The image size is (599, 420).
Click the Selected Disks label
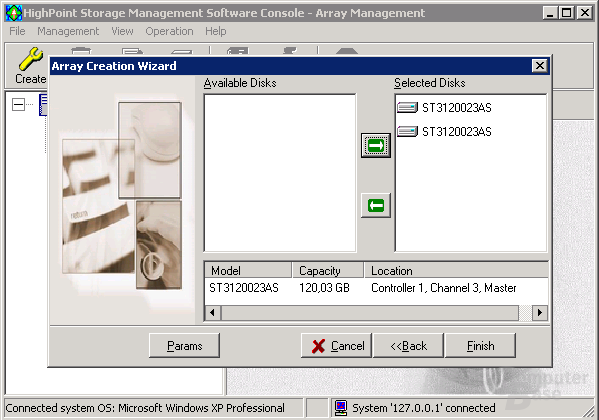(430, 83)
